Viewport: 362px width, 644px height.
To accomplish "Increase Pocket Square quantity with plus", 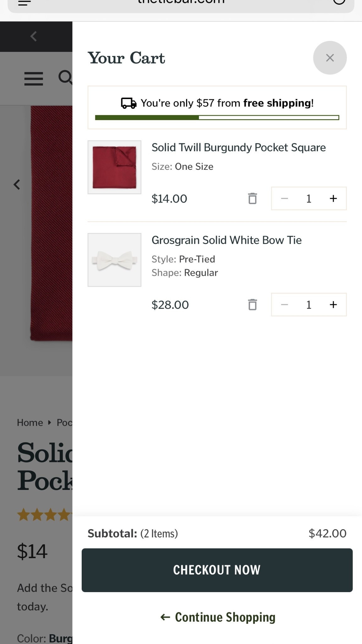I will (333, 198).
